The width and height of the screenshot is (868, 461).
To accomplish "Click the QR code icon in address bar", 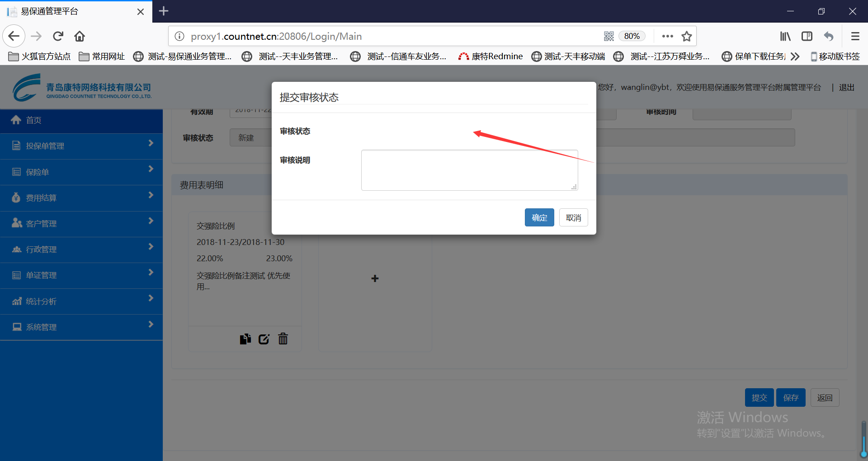I will 609,36.
